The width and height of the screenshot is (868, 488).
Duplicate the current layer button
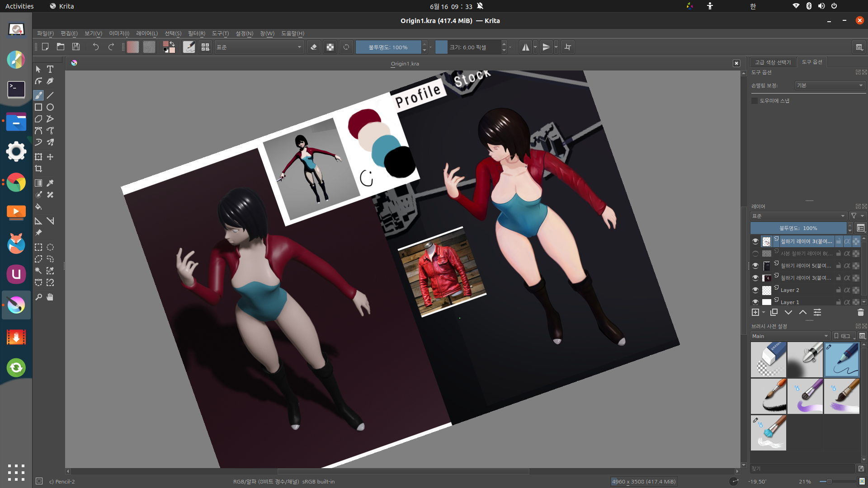pyautogui.click(x=774, y=313)
